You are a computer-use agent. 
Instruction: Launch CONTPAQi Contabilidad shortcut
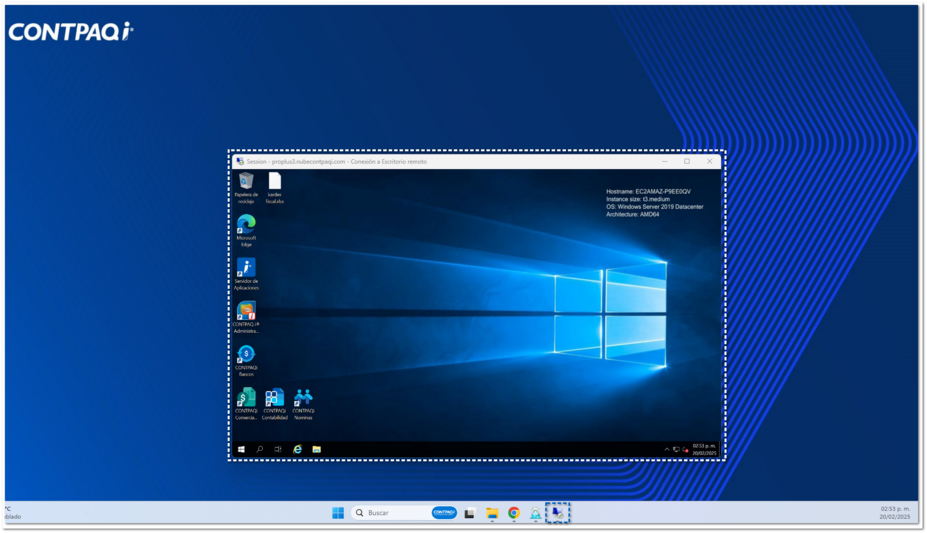click(274, 398)
